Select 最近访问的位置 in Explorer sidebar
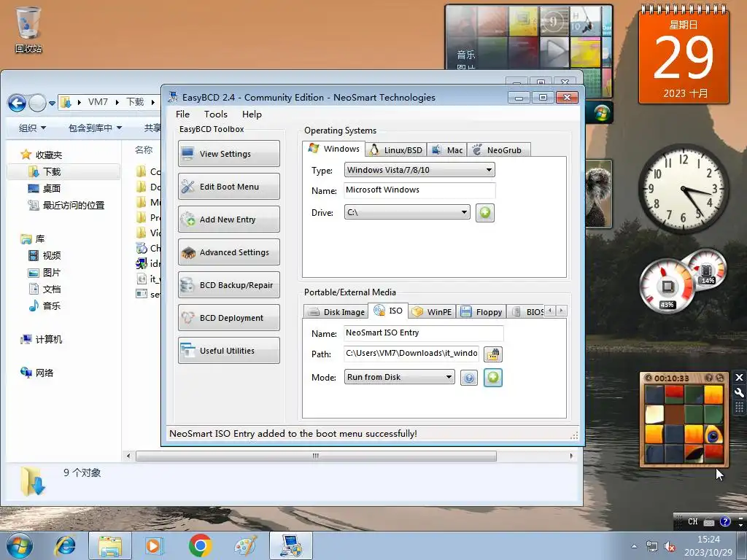747x560 pixels. click(73, 205)
